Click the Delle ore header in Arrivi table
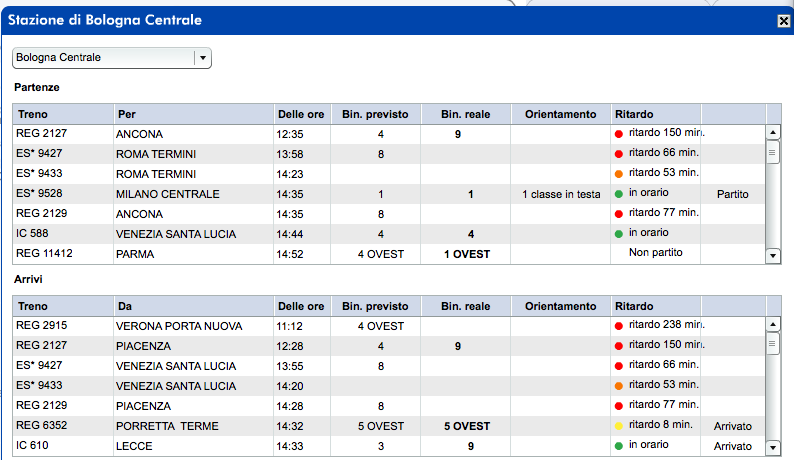 click(x=301, y=307)
